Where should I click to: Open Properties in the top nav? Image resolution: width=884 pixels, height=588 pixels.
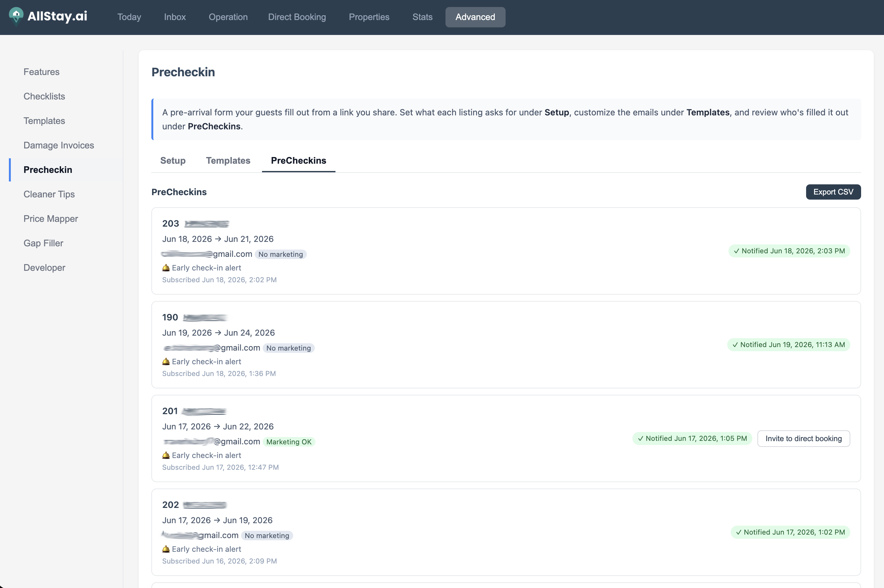369,17
